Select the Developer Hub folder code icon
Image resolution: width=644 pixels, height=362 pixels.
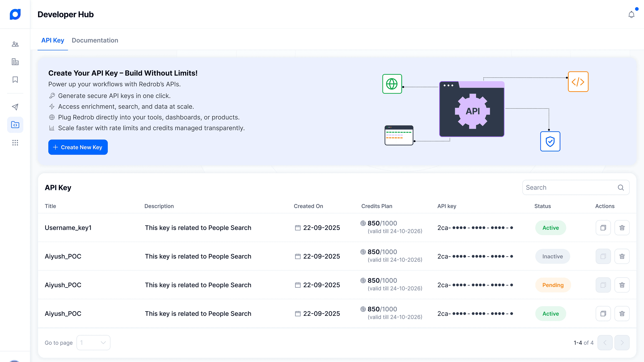15,125
